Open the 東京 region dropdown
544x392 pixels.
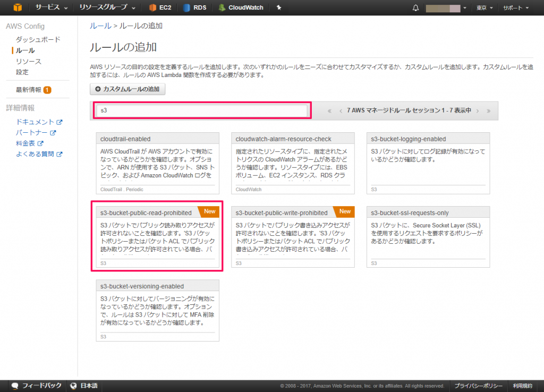click(x=484, y=8)
